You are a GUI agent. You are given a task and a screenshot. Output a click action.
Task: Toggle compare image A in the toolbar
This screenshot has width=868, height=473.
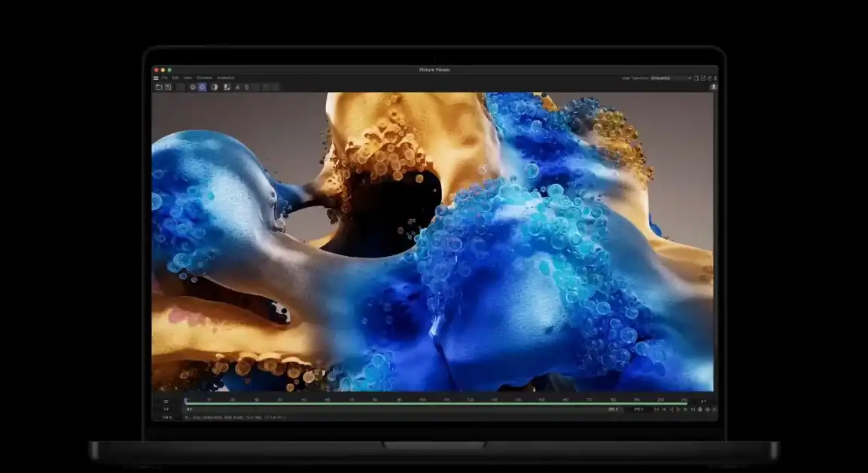click(237, 86)
